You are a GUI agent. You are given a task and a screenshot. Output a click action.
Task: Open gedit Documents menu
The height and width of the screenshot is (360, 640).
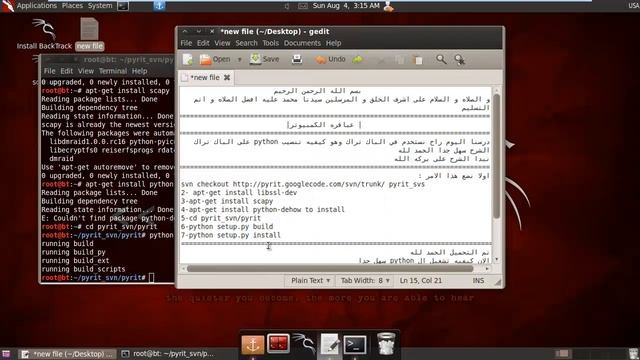pos(302,43)
